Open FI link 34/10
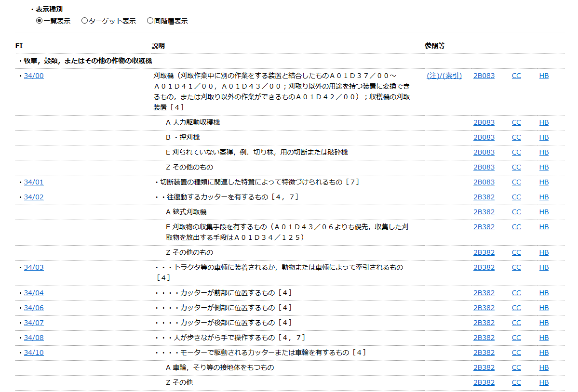 [x=34, y=352]
